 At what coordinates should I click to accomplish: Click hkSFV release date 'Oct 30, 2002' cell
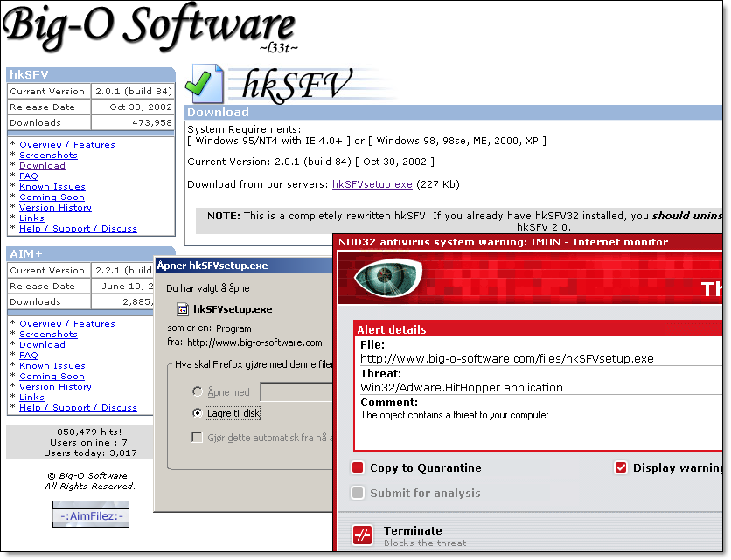click(x=133, y=107)
